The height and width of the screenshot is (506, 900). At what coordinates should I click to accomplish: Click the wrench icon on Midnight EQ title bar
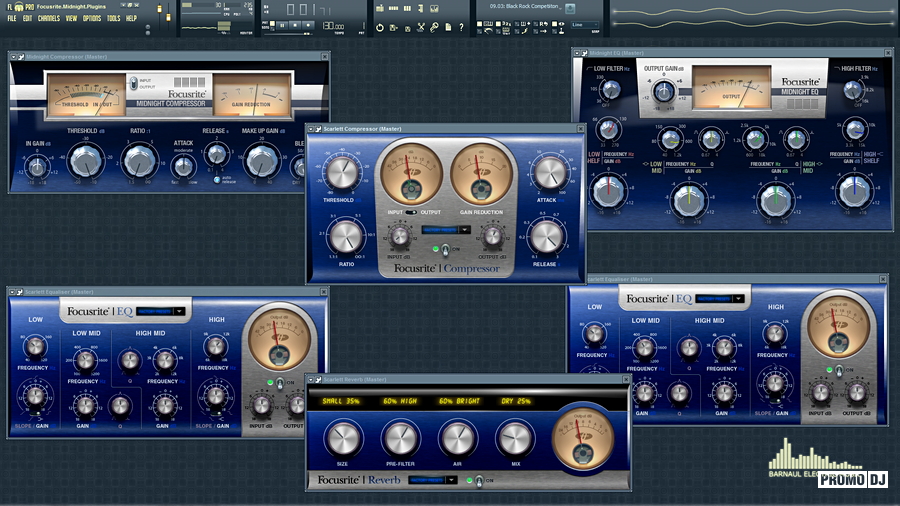[584, 53]
